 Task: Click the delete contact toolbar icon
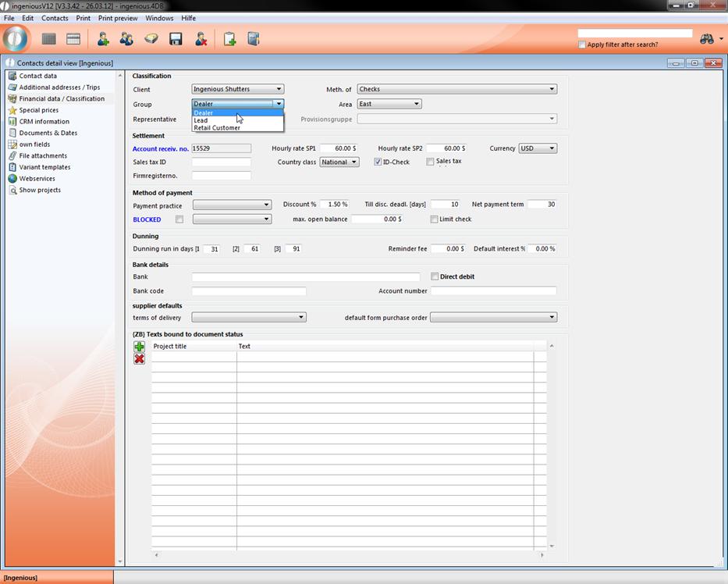point(201,38)
